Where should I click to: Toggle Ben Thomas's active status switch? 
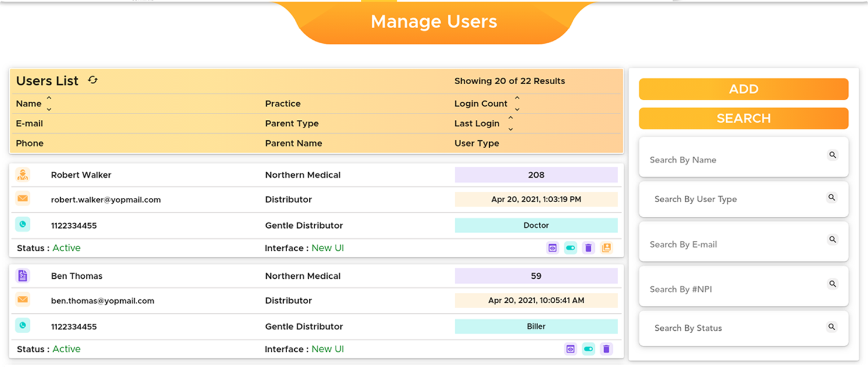click(588, 349)
